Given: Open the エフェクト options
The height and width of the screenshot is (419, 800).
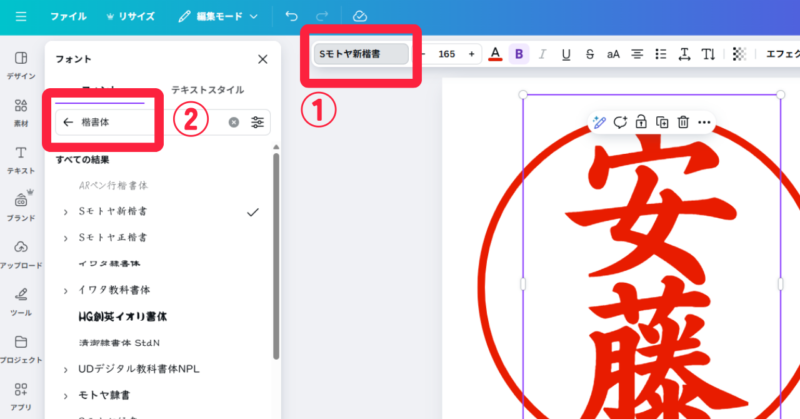Looking at the screenshot, I should 782,54.
